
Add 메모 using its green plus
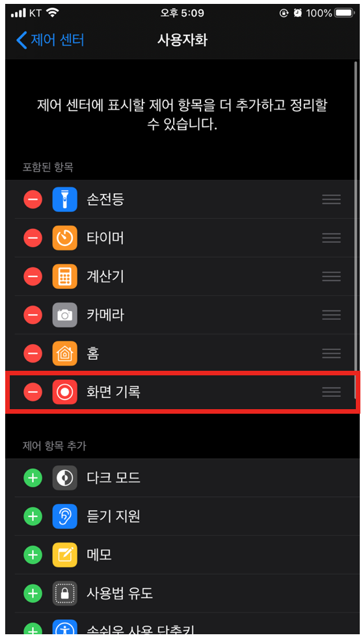point(33,555)
